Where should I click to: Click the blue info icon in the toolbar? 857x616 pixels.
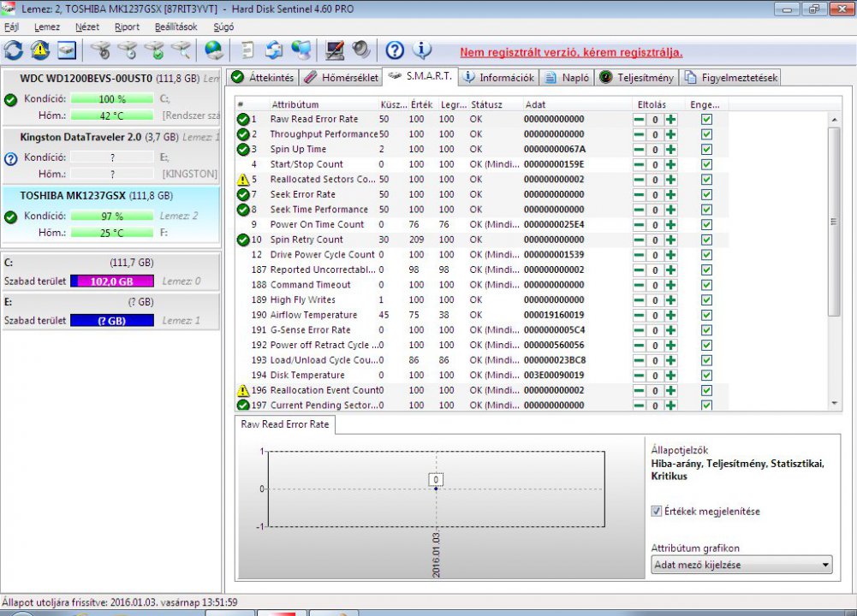tap(422, 50)
